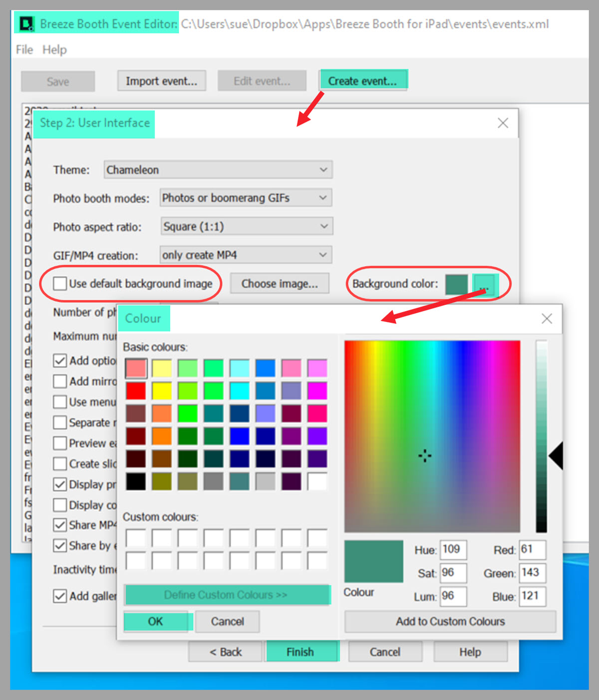Click the Red value input field

pyautogui.click(x=533, y=550)
